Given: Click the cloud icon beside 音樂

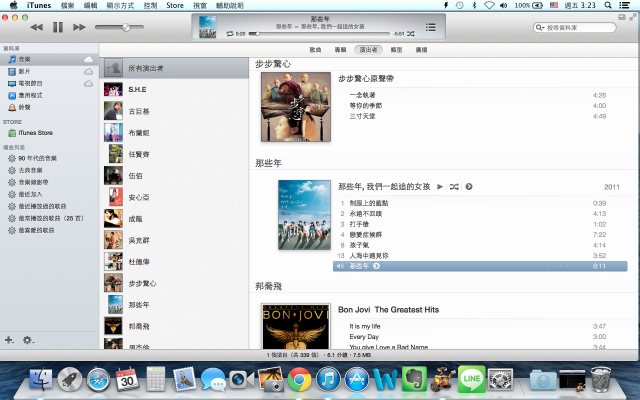Looking at the screenshot, I should [88, 60].
